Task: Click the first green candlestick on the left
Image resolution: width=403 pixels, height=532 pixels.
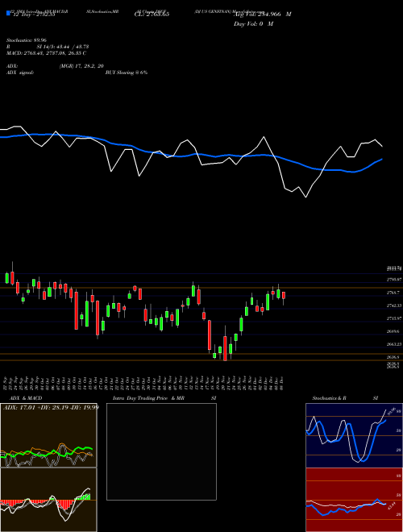Action: [6, 278]
